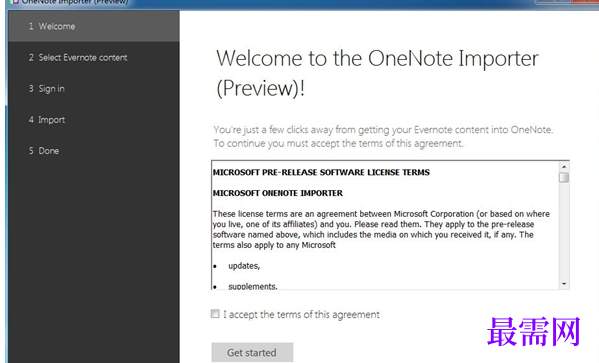Click the license scrollbar down arrow
The width and height of the screenshot is (599, 363).
click(x=564, y=284)
